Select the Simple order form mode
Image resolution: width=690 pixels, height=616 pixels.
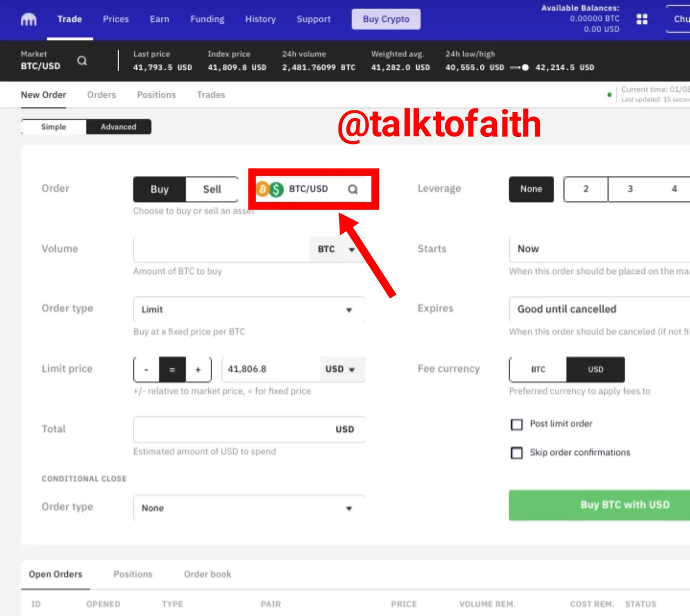[x=53, y=127]
